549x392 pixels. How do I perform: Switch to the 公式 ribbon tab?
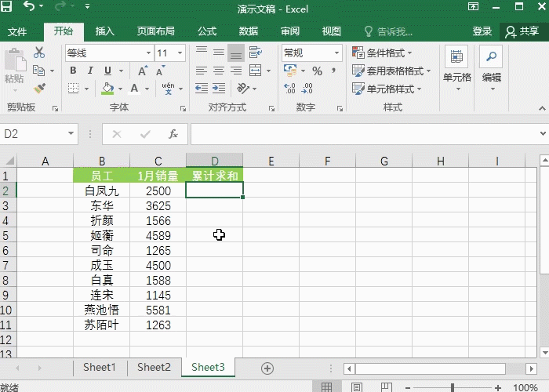pyautogui.click(x=207, y=31)
